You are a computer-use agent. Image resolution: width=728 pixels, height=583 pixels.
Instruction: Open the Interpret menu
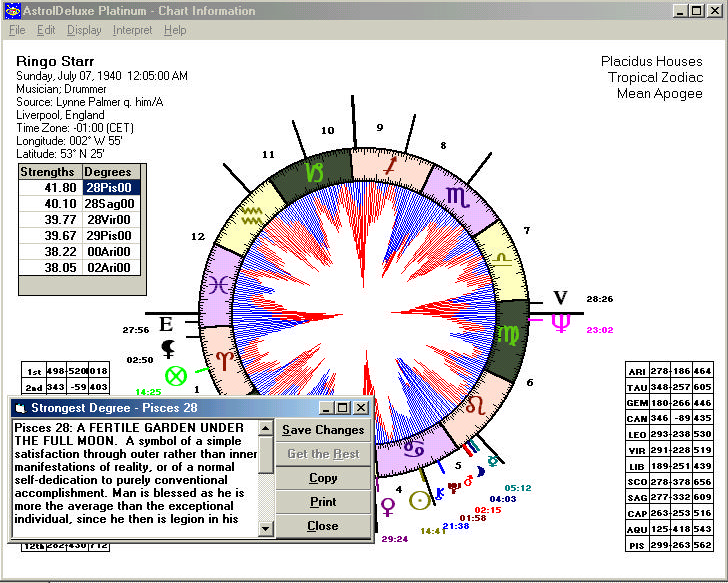coord(132,30)
